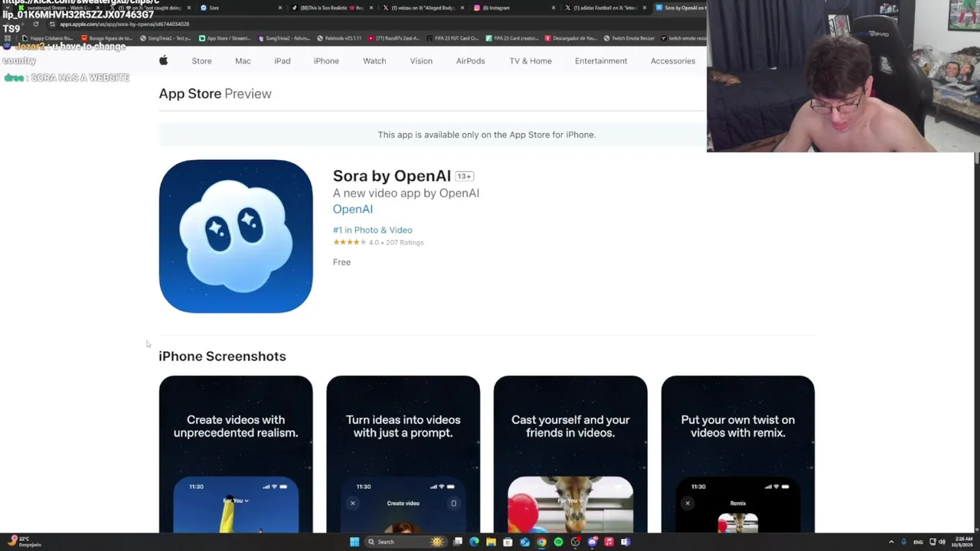The image size is (980, 551).
Task: Open the Mac navigation item
Action: click(243, 60)
